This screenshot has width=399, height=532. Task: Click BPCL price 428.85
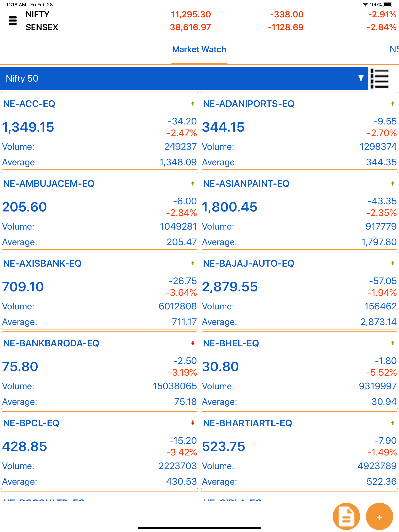tap(25, 446)
